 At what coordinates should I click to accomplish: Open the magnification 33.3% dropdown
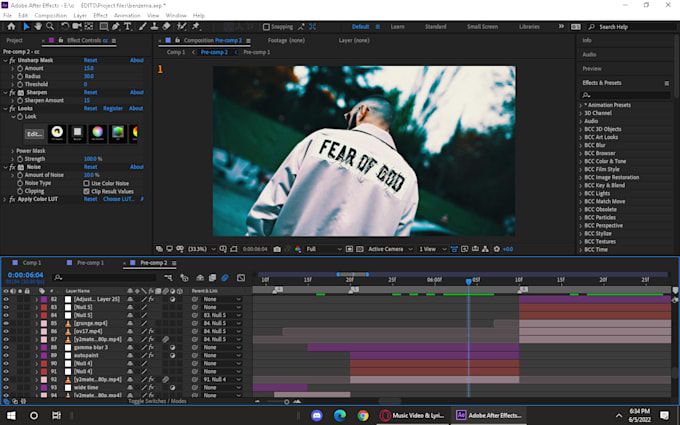pyautogui.click(x=202, y=249)
